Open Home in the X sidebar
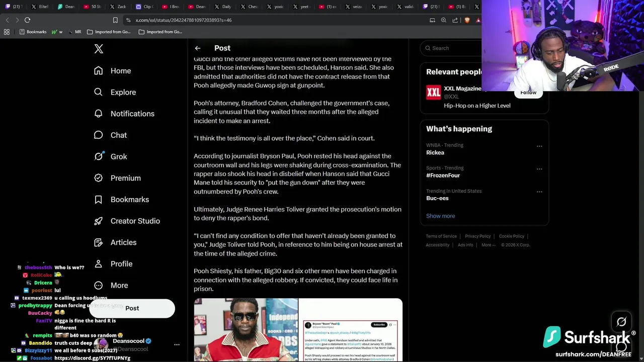The image size is (644, 362). [113, 71]
